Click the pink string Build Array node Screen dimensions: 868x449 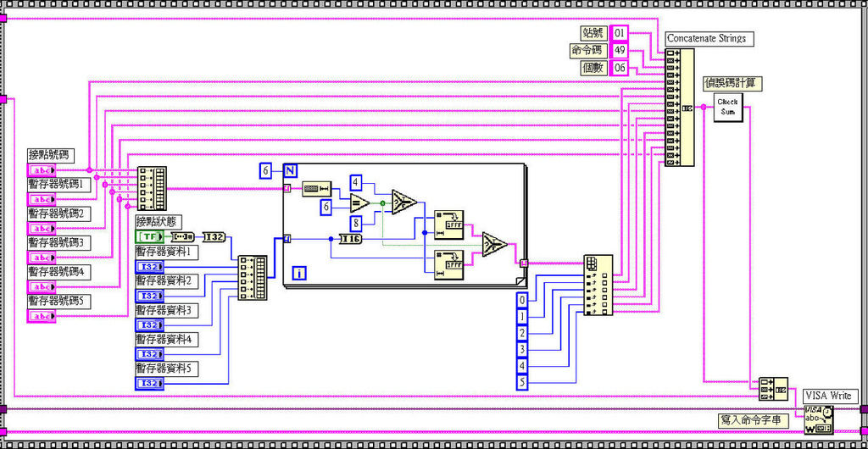[x=151, y=189]
